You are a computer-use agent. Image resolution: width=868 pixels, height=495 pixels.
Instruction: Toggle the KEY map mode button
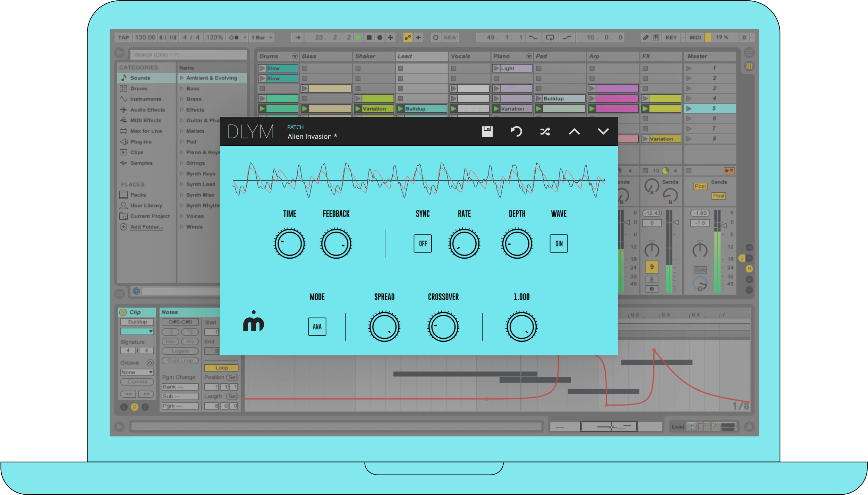[x=671, y=37]
